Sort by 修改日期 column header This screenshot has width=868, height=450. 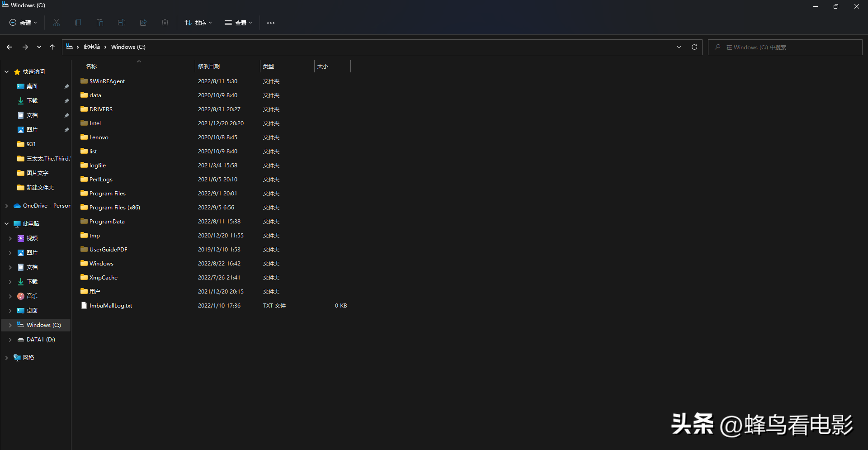209,66
